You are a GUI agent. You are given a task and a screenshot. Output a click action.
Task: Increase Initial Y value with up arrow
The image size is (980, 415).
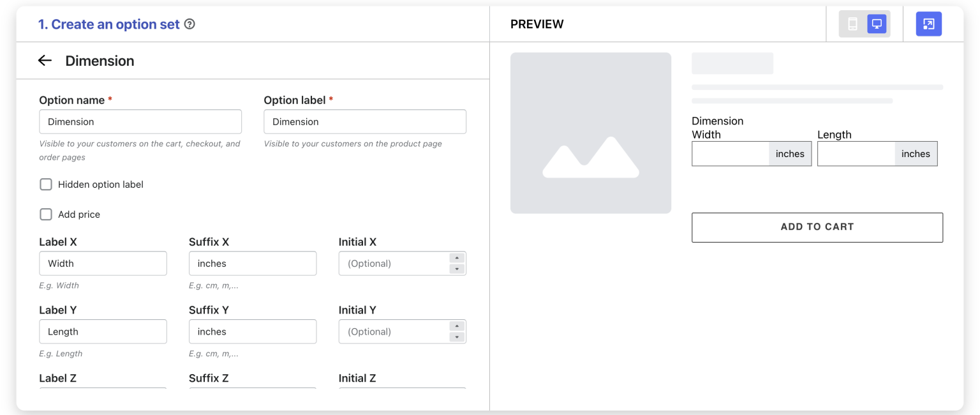pyautogui.click(x=457, y=326)
